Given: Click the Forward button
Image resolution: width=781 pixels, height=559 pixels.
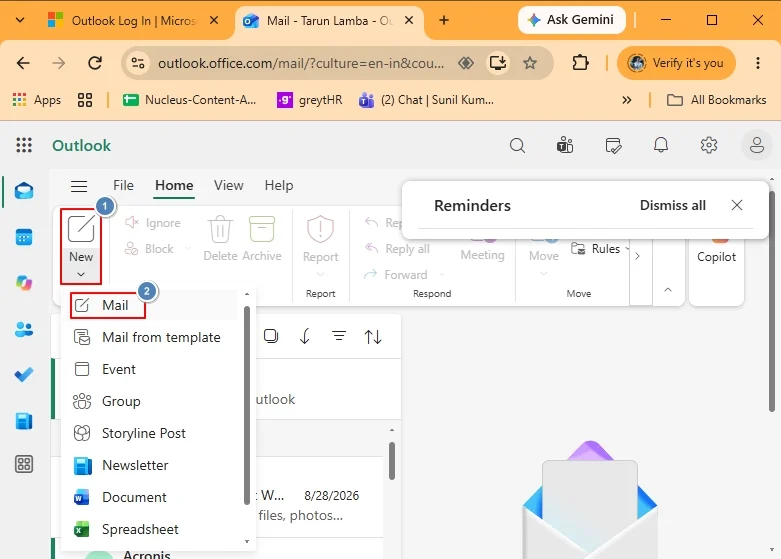Looking at the screenshot, I should [396, 275].
